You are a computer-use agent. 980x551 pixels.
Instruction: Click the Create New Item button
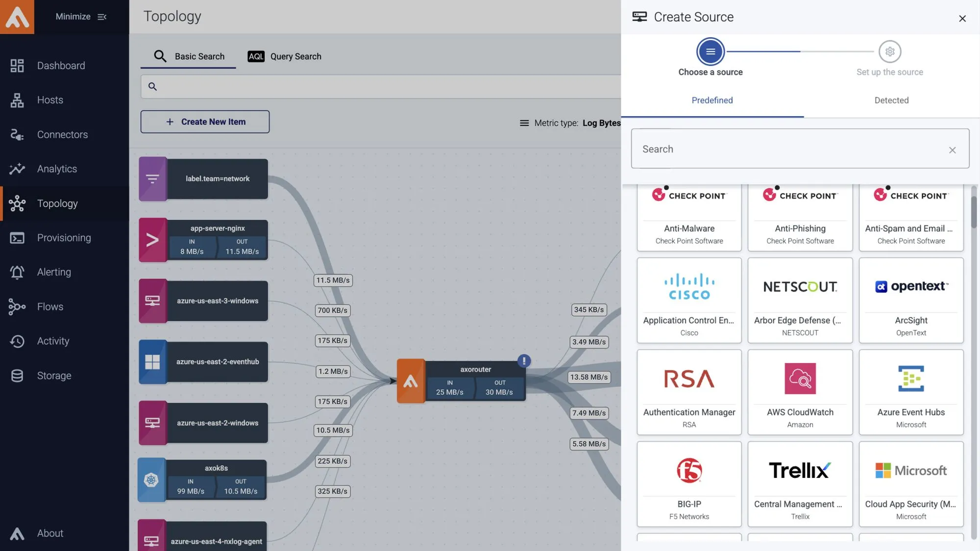pos(205,122)
